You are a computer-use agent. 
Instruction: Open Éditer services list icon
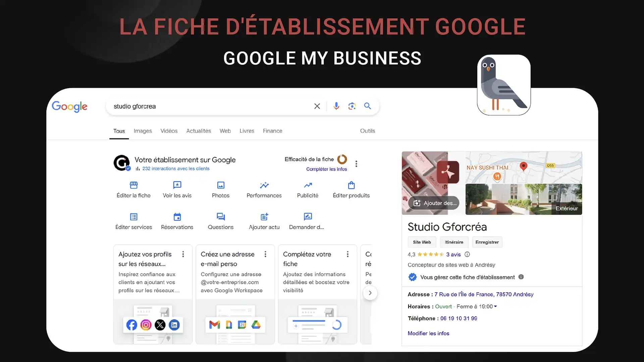[133, 217]
